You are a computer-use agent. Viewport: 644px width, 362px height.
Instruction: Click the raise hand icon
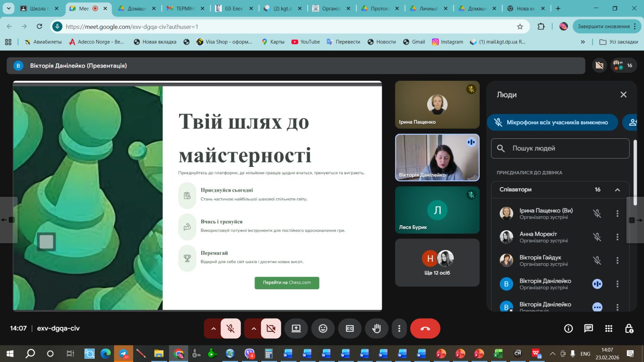tap(376, 329)
